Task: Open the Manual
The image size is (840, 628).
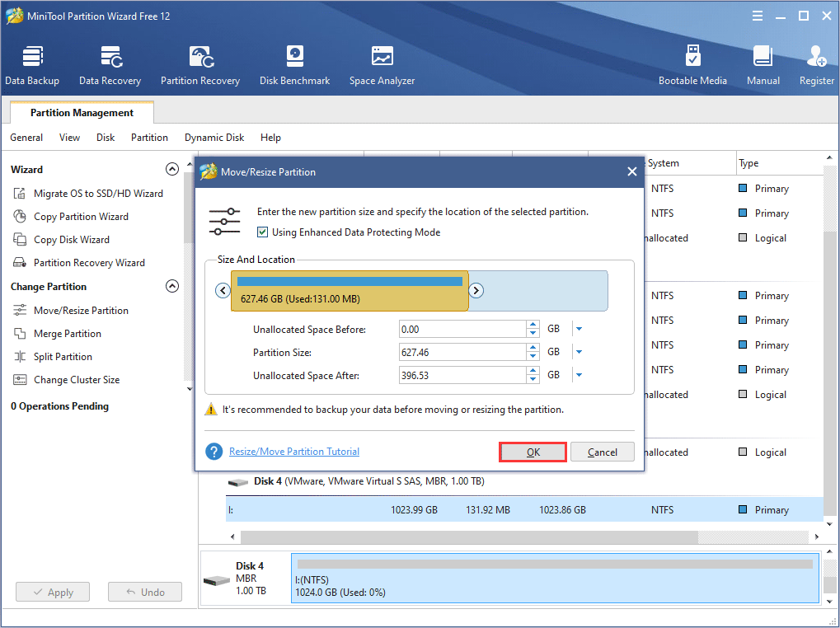Action: click(763, 65)
